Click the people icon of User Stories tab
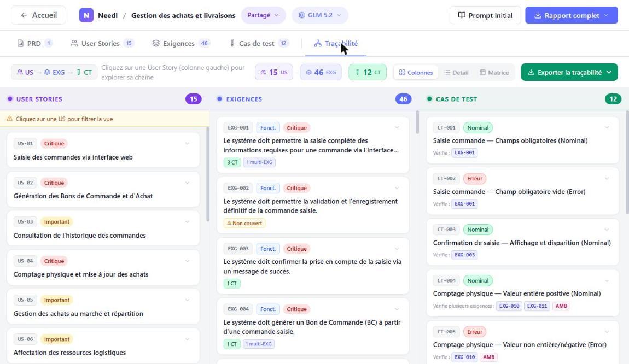This screenshot has height=364, width=629. coord(74,43)
